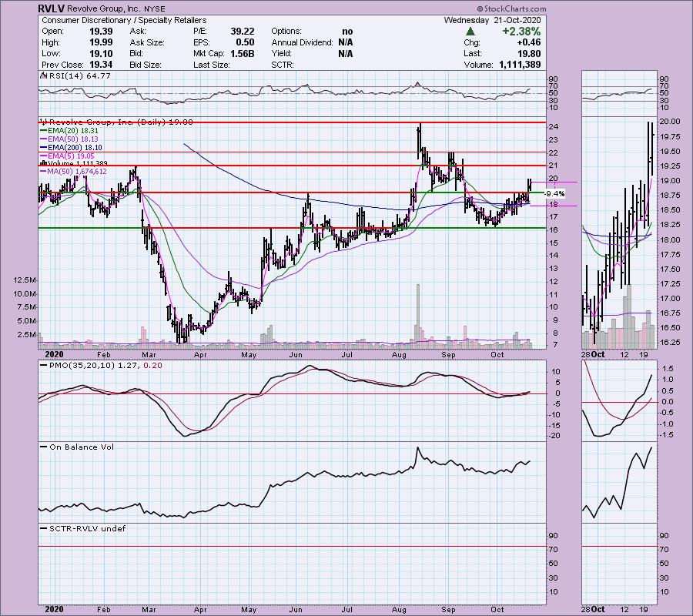This screenshot has height=616, width=693.
Task: Click the 2.5M volume axis label
Action: (27, 334)
